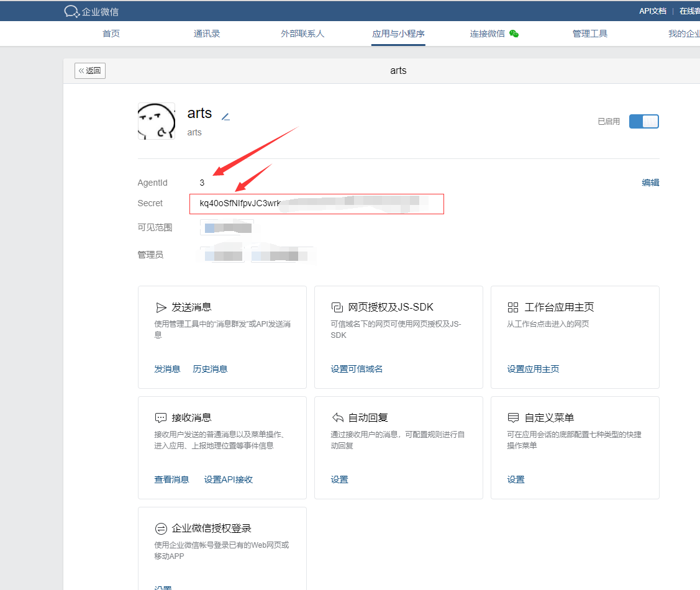Click the 发消息 link
700x590 pixels.
pyautogui.click(x=167, y=369)
